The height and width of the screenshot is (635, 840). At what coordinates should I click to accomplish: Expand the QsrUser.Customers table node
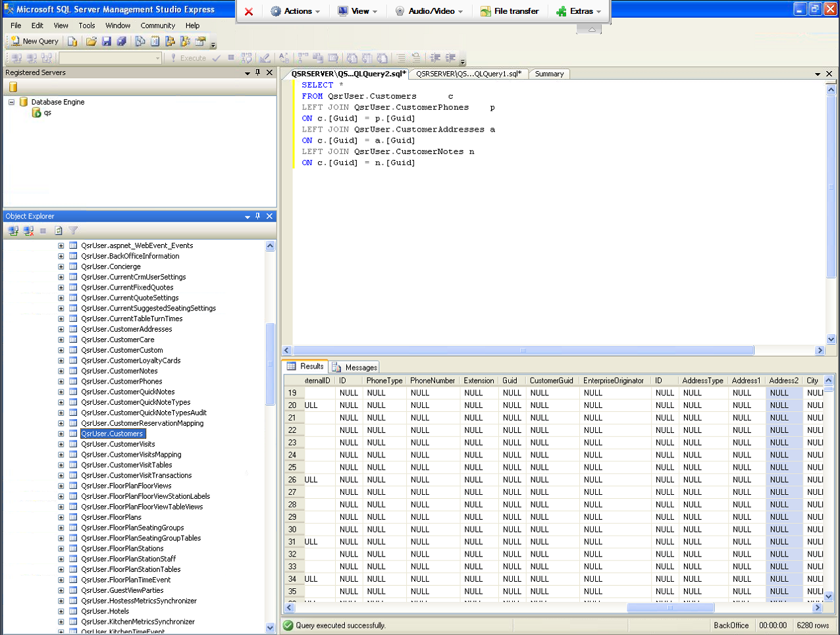click(61, 434)
